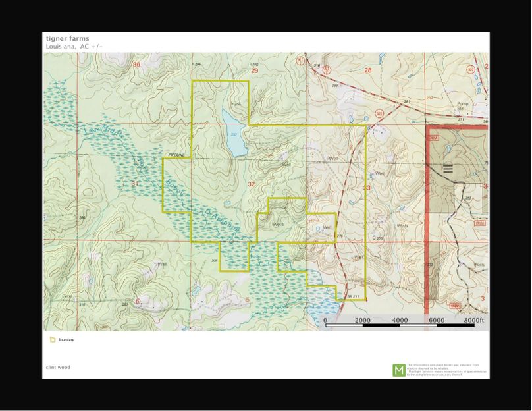This screenshot has width=532, height=411.
Task: Click section number 31 on the map
Action: (x=136, y=184)
